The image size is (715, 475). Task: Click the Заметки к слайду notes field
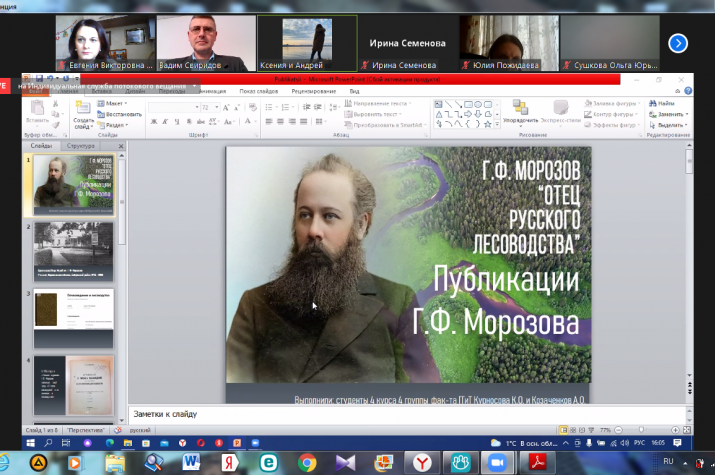click(x=407, y=414)
